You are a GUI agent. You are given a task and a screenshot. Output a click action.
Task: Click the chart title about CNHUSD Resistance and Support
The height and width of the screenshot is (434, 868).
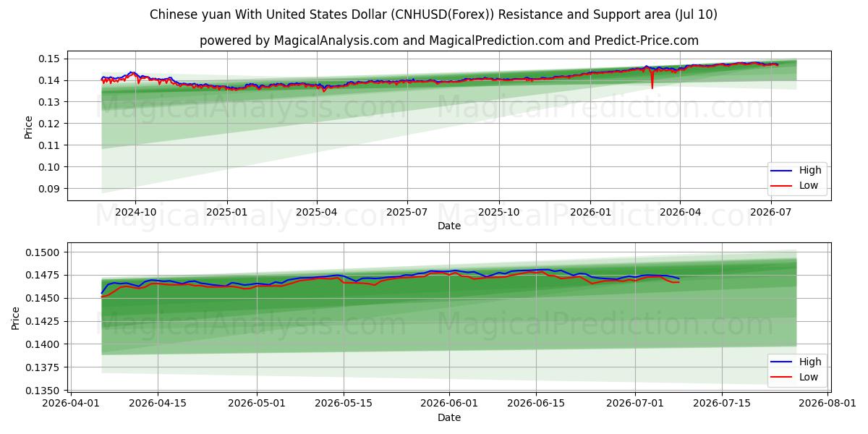(434, 14)
